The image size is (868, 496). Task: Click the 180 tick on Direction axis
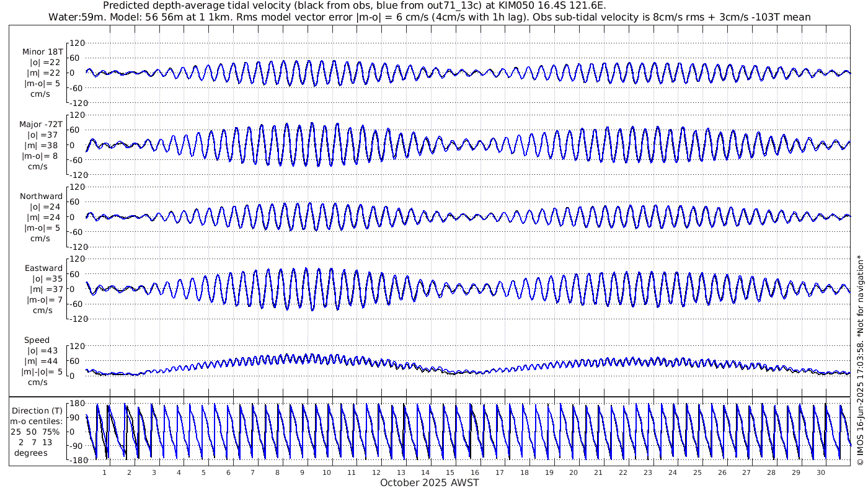[x=76, y=404]
